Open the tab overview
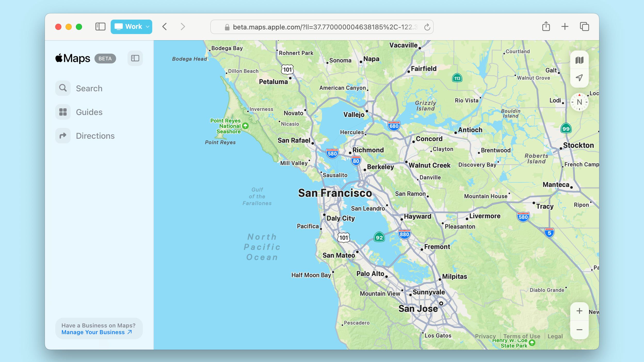Screen dimensions: 644x362 pyautogui.click(x=584, y=26)
